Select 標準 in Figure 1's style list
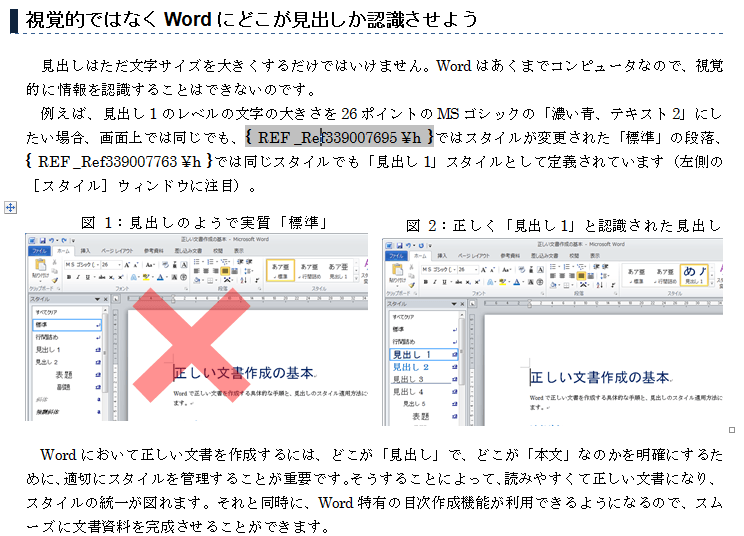This screenshot has width=744, height=536. pos(67,324)
